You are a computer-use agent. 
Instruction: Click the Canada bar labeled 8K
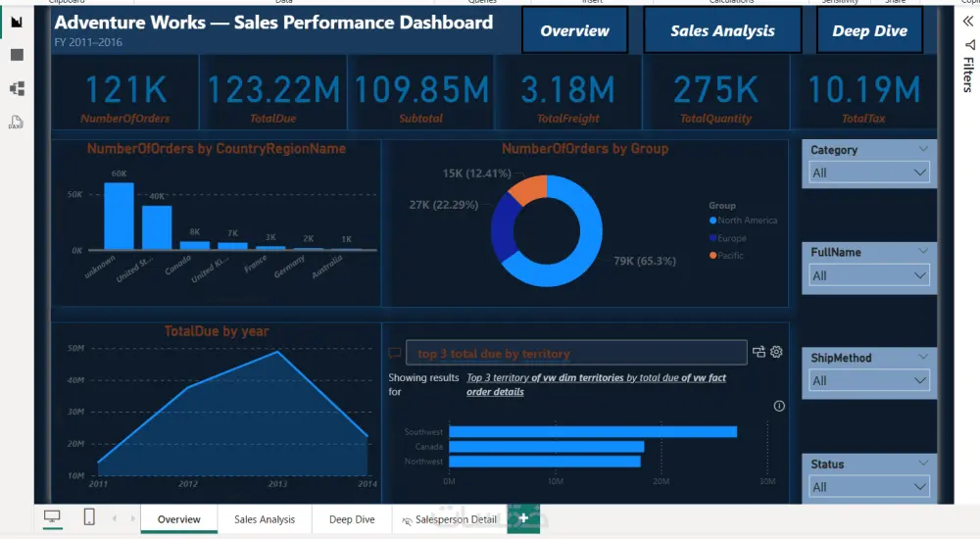195,245
